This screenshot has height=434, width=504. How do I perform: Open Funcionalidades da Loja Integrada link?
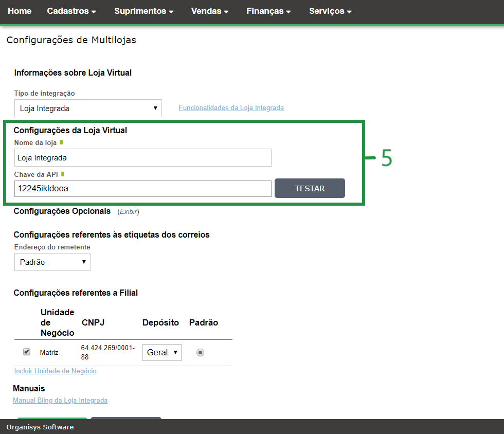[231, 108]
